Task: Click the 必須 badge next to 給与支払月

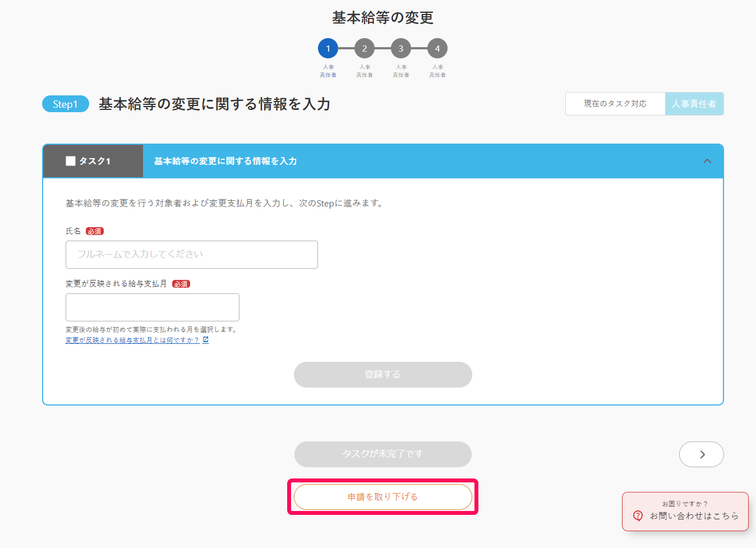Action: [x=181, y=284]
